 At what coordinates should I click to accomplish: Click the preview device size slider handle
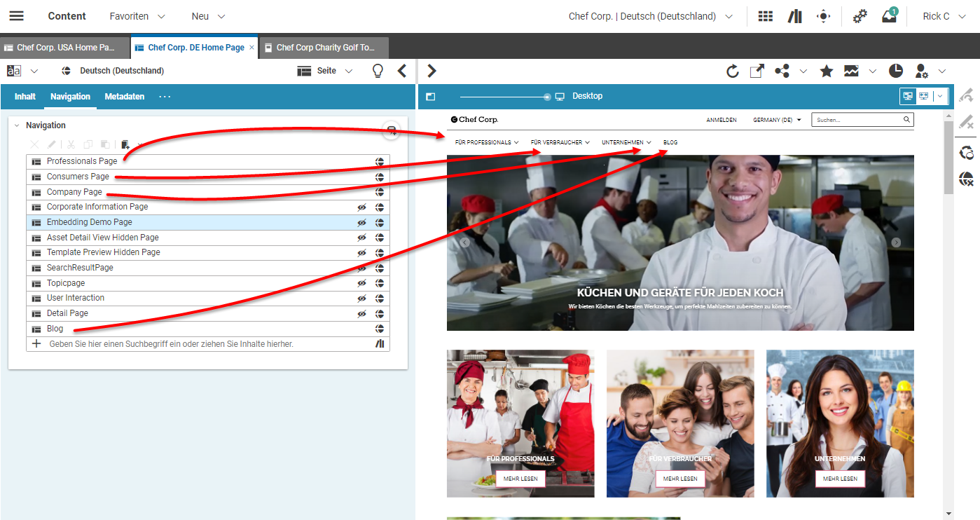547,97
